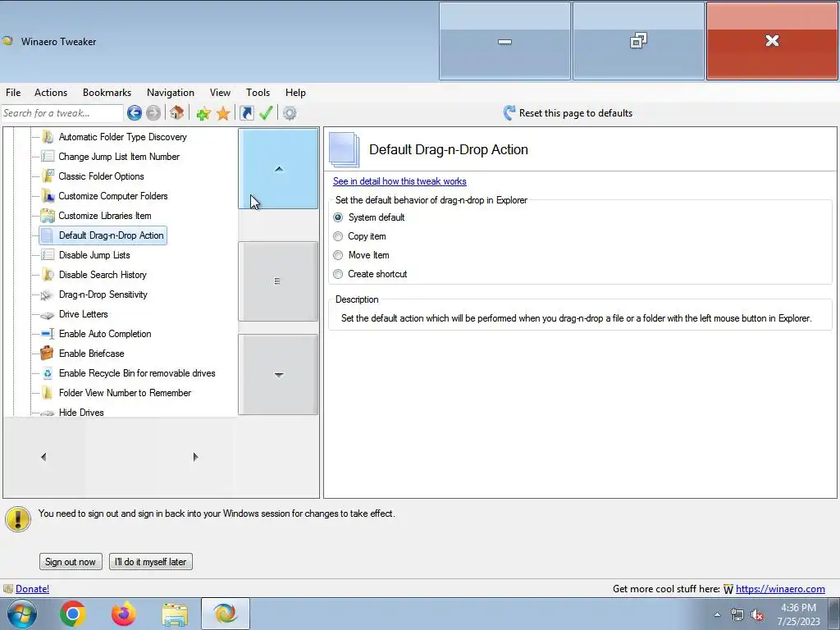Open the Tools menu
The width and height of the screenshot is (840, 630).
(258, 93)
